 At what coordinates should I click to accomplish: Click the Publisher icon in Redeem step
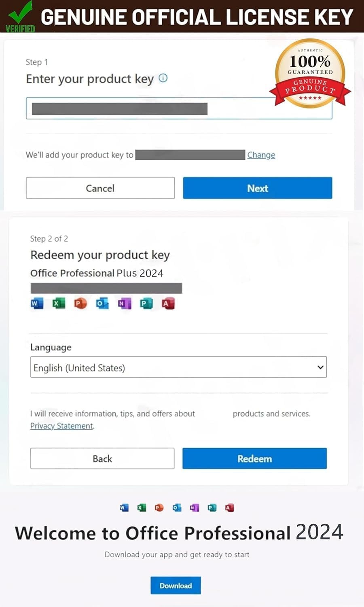click(x=146, y=303)
